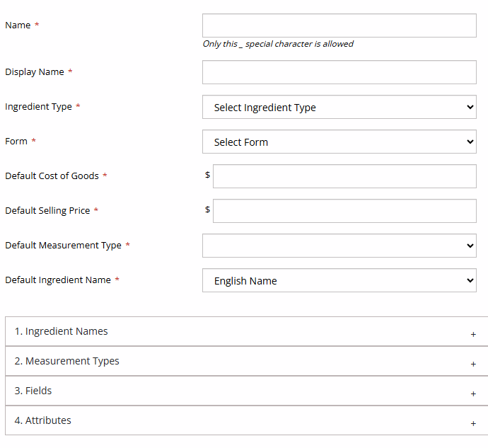Image resolution: width=488 pixels, height=448 pixels.
Task: Open the Select Ingredient Type dropdown
Action: (339, 108)
